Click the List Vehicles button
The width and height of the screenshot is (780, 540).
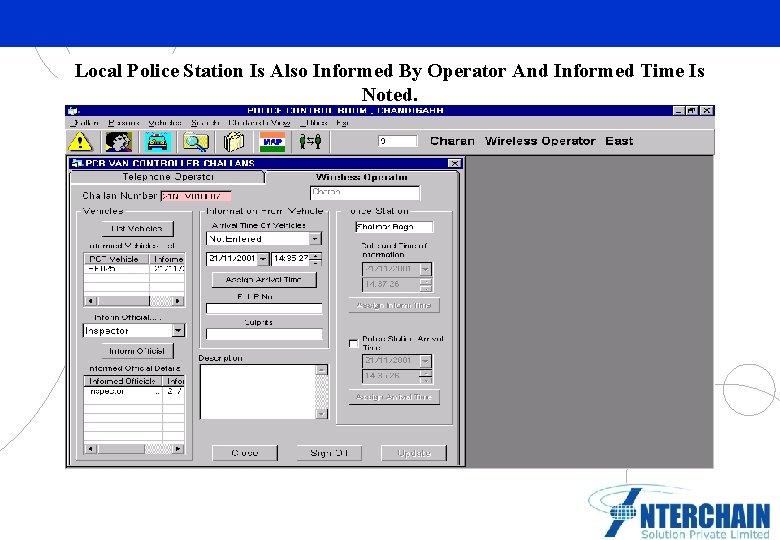pos(137,229)
